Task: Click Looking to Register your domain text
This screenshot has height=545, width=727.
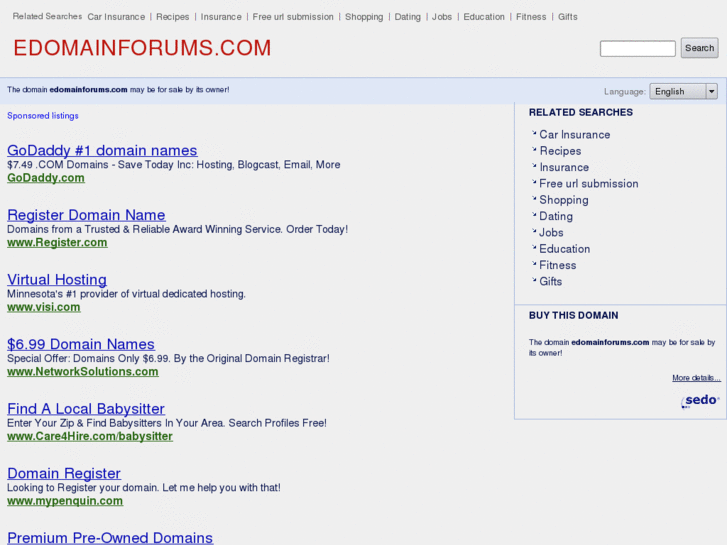Action: 144,487
